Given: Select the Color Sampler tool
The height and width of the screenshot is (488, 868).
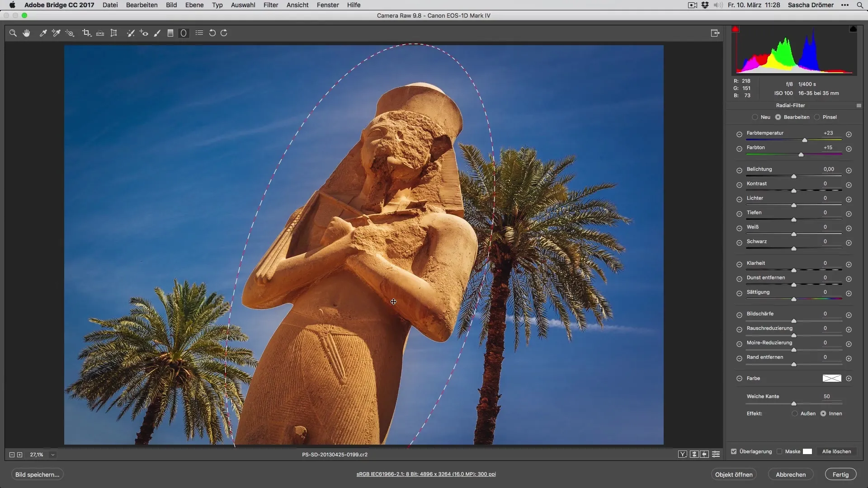Looking at the screenshot, I should click(56, 33).
